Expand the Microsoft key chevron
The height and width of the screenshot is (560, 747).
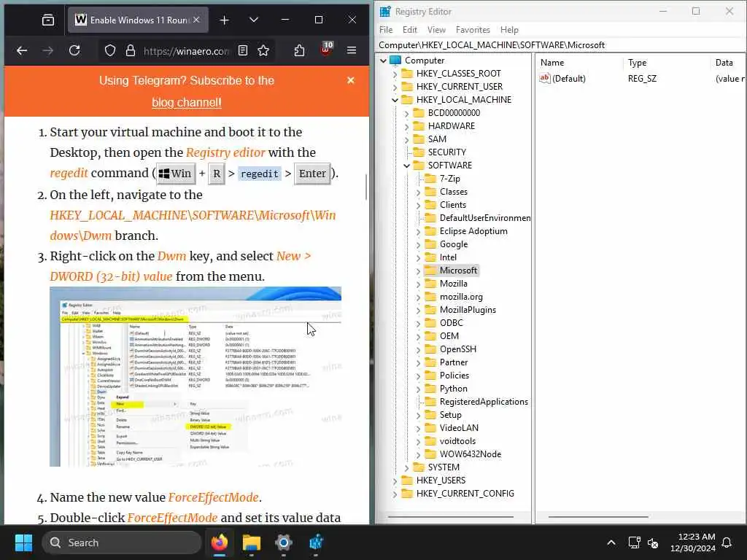[x=418, y=271]
